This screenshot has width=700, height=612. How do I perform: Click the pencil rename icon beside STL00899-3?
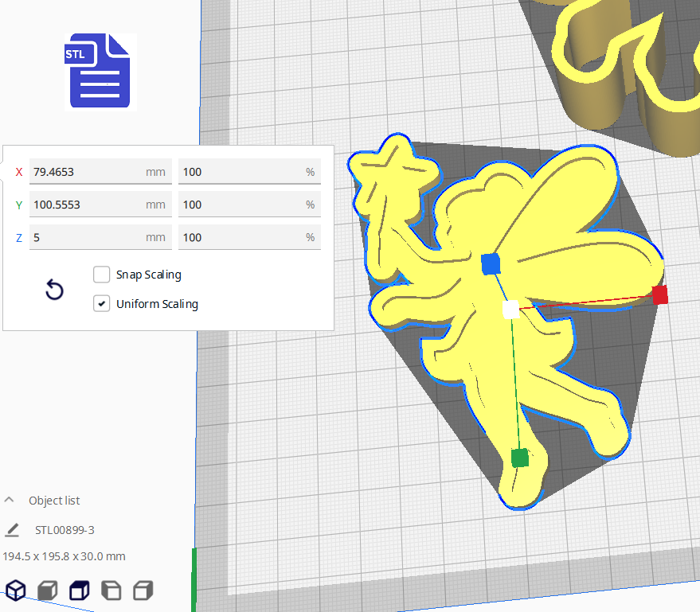coord(12,530)
